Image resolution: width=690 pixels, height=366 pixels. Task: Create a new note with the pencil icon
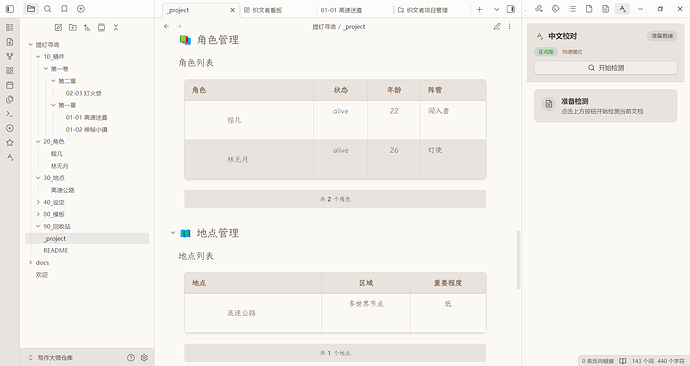tap(58, 27)
